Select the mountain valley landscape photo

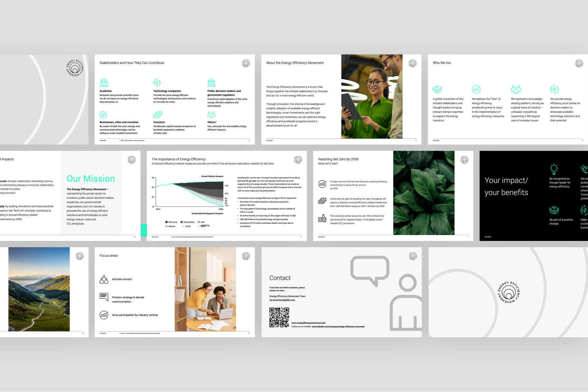point(39,289)
